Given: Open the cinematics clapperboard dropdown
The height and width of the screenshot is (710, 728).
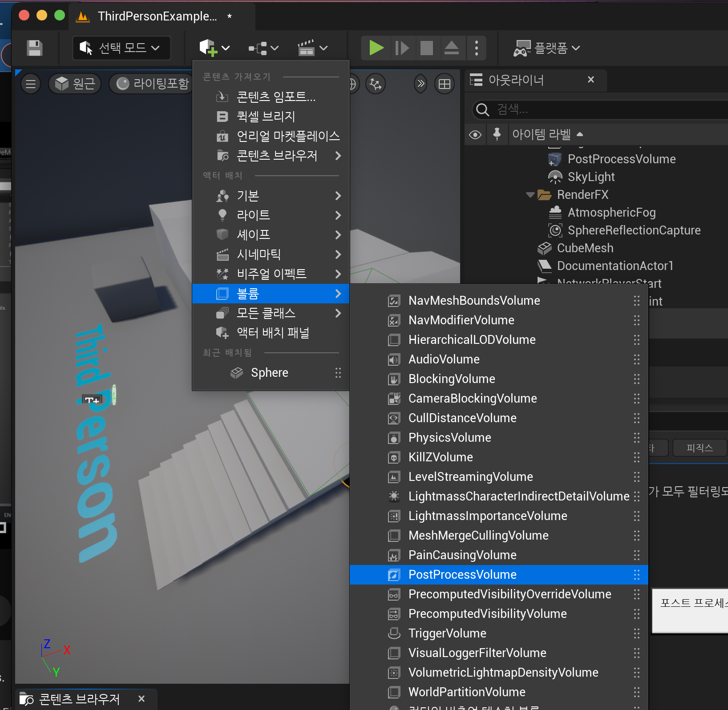Looking at the screenshot, I should coord(312,48).
